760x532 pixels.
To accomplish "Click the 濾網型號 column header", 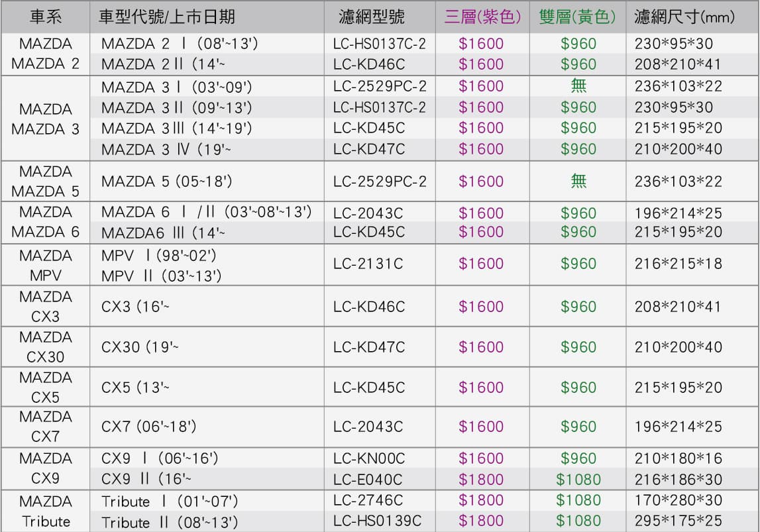I will click(372, 17).
